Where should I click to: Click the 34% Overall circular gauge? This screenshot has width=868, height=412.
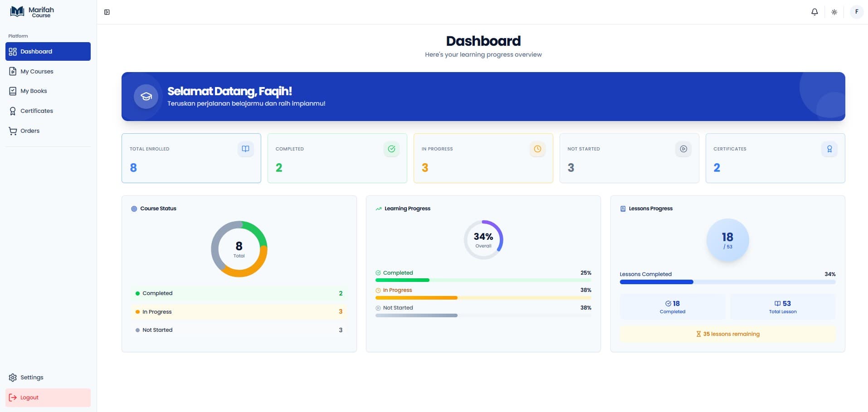click(x=483, y=240)
